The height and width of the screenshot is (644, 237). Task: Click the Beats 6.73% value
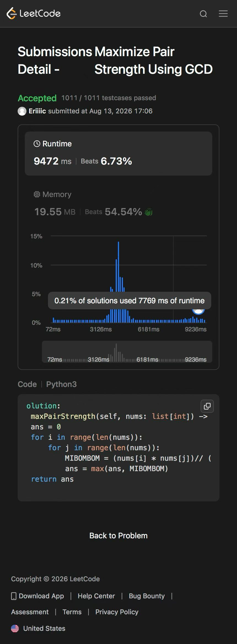(106, 161)
